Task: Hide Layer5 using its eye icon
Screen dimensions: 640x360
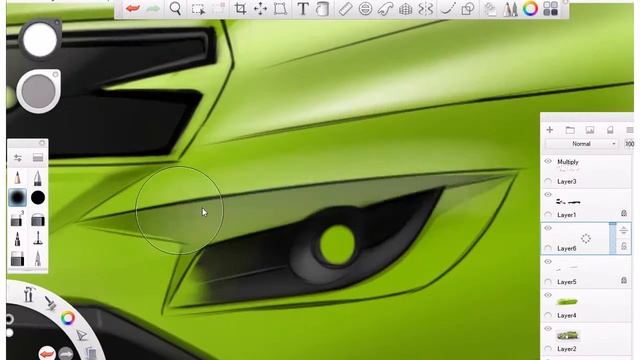Action: (548, 262)
